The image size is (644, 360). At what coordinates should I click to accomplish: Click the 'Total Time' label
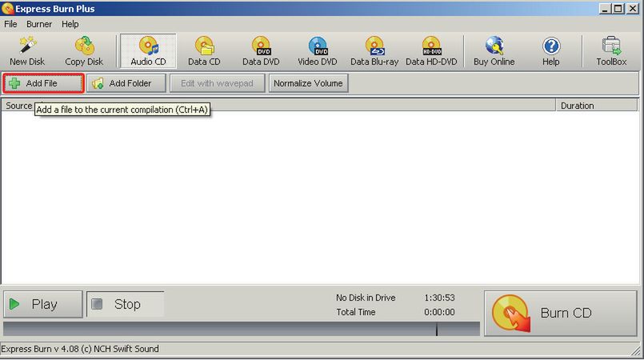[356, 312]
